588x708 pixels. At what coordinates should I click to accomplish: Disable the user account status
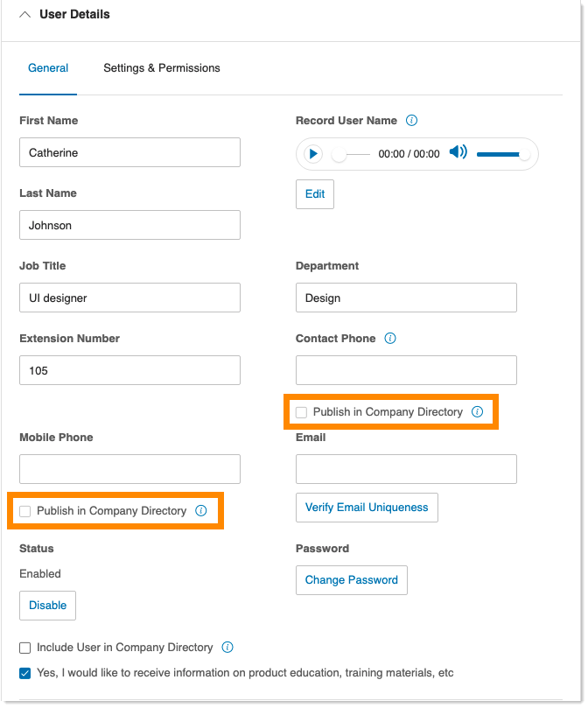coord(47,606)
